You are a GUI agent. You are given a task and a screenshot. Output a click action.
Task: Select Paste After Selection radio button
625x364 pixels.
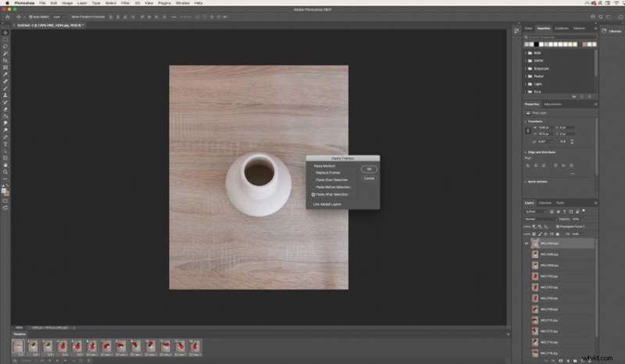point(313,194)
